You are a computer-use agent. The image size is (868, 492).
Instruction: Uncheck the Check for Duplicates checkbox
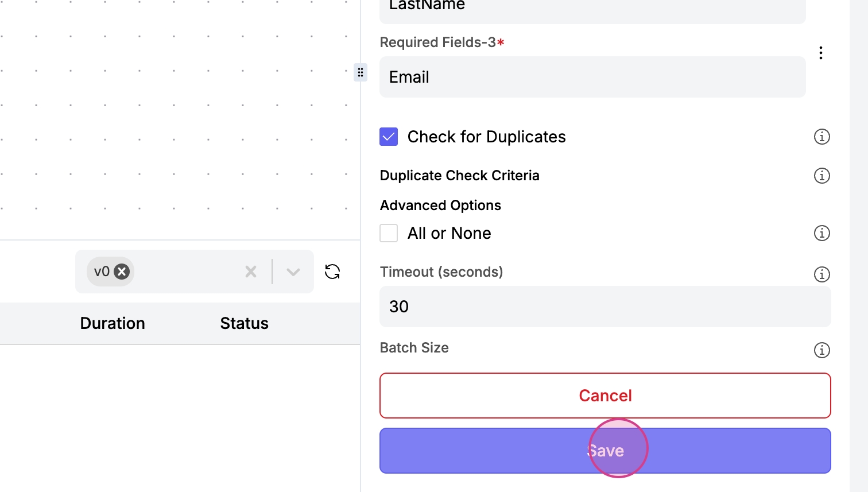(389, 137)
